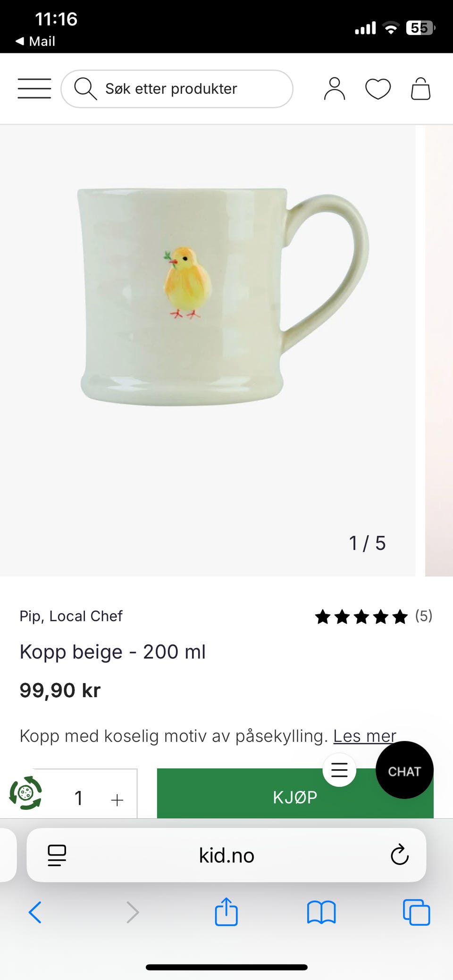
Task: Expand description with Les mer link
Action: [364, 736]
